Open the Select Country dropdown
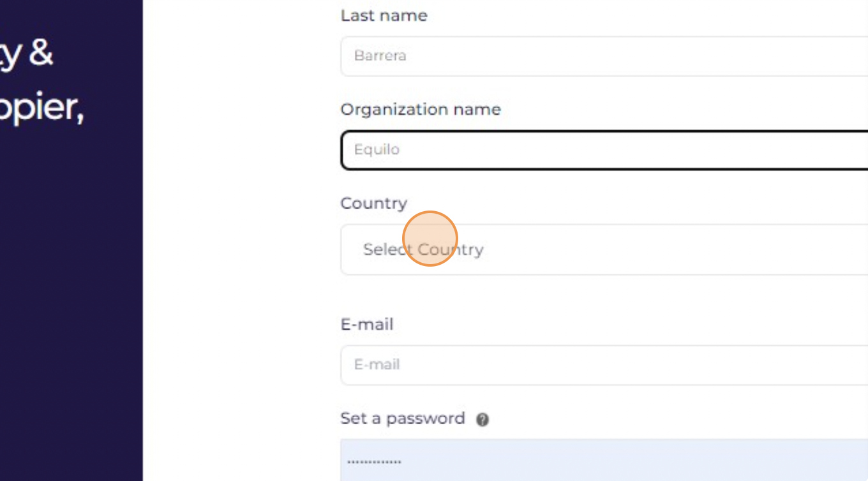 pyautogui.click(x=604, y=249)
